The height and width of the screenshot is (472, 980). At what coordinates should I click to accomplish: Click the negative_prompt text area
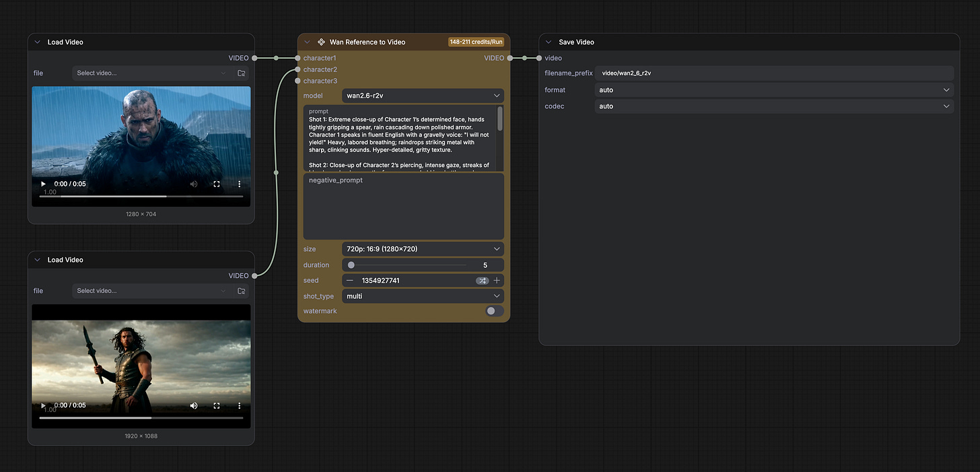403,206
